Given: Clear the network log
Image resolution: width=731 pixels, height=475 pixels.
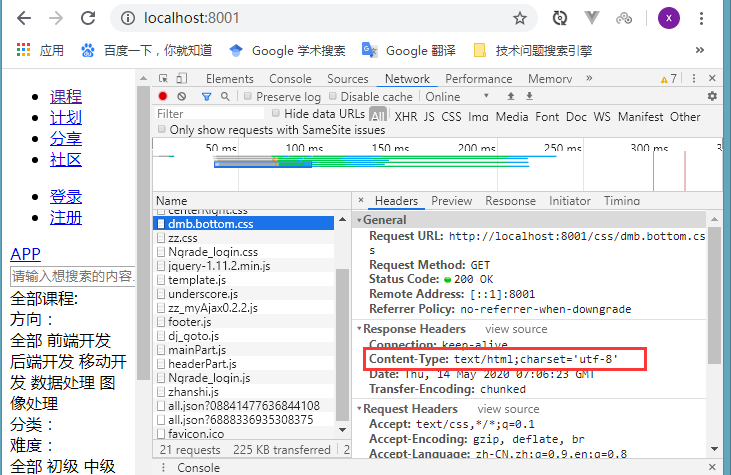Looking at the screenshot, I should point(181,97).
